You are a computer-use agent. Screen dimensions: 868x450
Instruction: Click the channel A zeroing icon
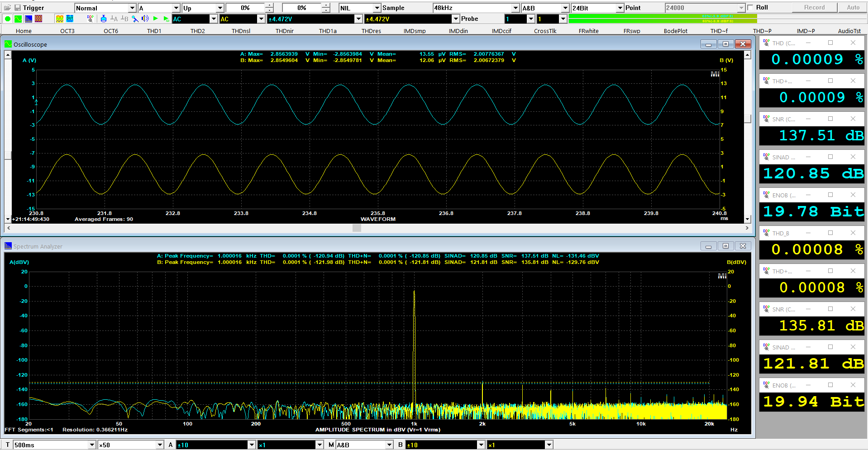click(x=114, y=19)
